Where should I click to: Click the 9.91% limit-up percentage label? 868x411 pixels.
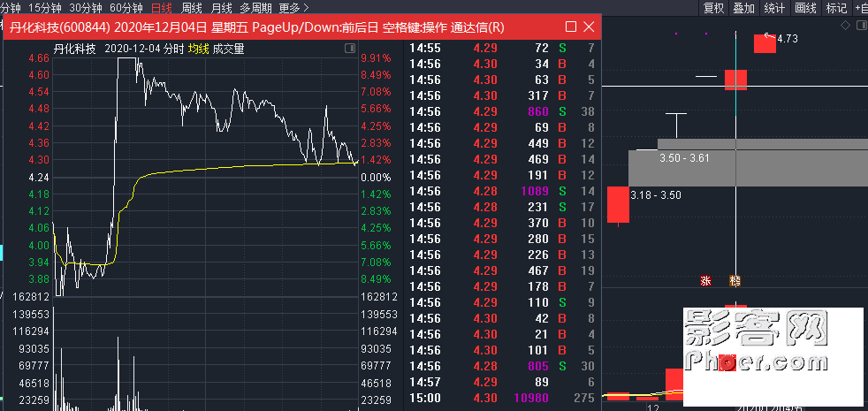coord(376,58)
